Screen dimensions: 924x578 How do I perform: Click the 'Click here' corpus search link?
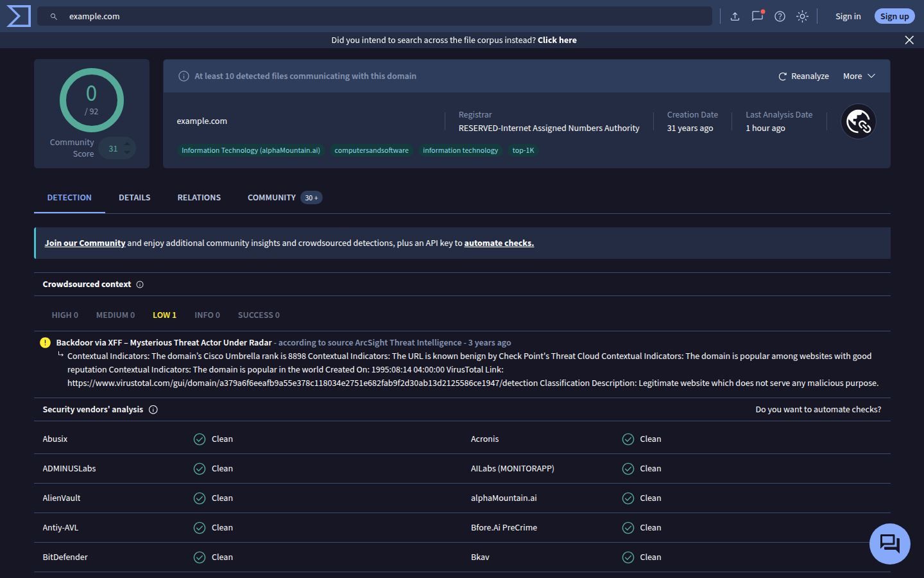point(557,40)
